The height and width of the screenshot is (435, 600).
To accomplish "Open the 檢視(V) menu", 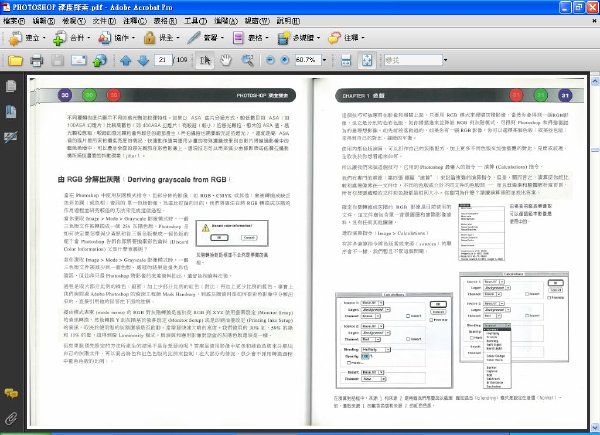I will pyautogui.click(x=74, y=21).
